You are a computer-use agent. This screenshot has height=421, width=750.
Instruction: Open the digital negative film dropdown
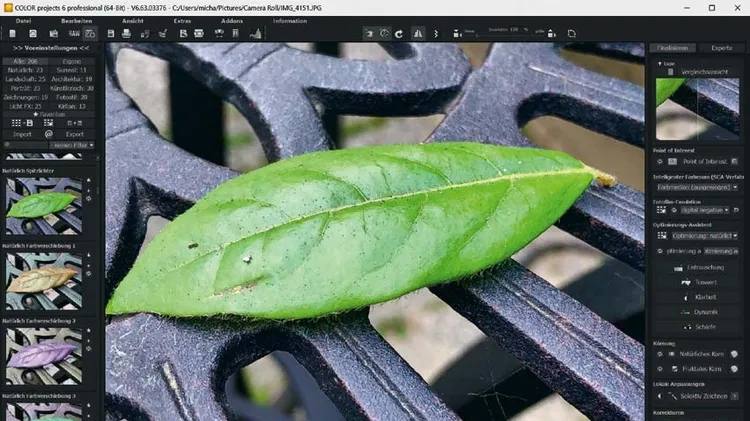point(704,210)
